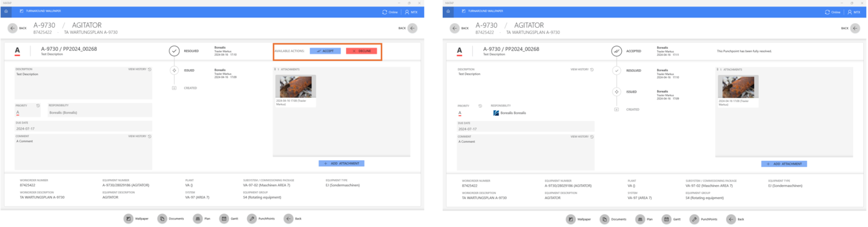Open Gantt icon in right window footer
868x227 pixels.
point(666,219)
